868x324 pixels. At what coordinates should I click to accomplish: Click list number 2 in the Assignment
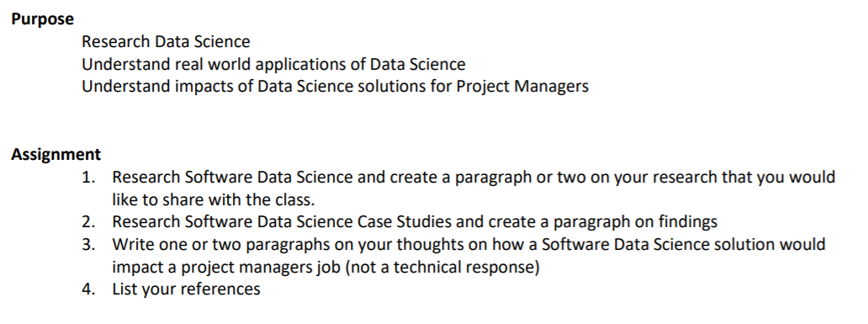(88, 222)
